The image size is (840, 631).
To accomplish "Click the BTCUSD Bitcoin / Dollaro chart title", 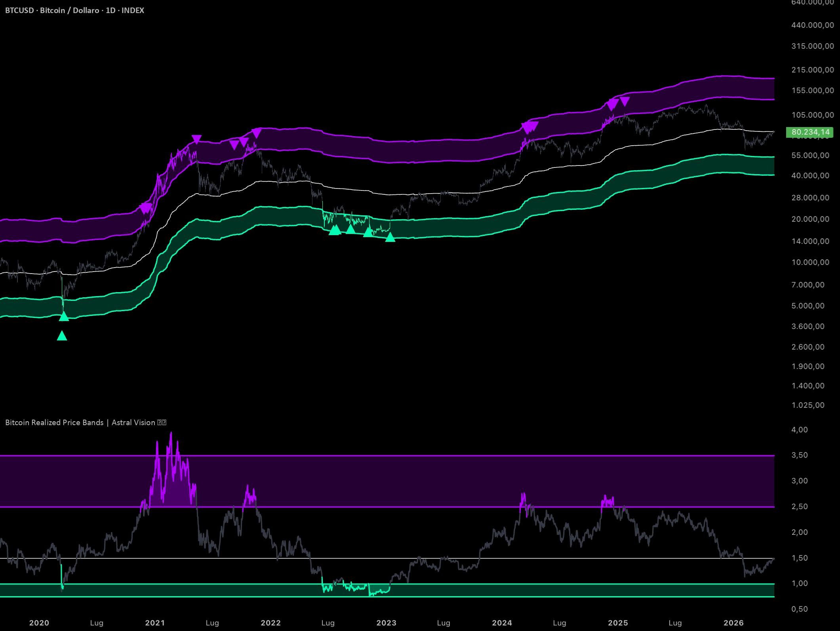I will 74,10.
